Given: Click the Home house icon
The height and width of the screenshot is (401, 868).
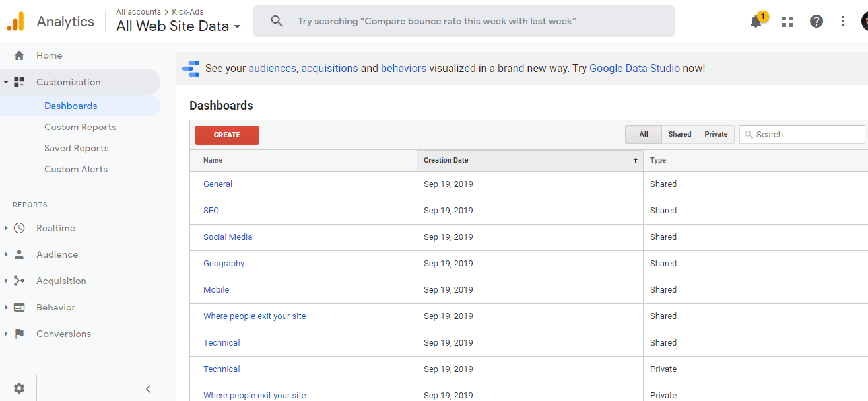Looking at the screenshot, I should (19, 55).
